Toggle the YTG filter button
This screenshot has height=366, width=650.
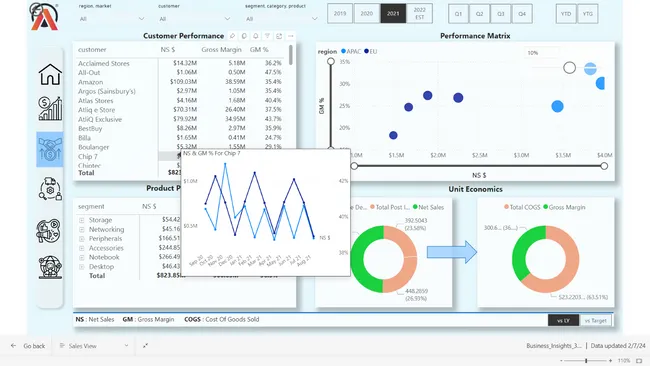pyautogui.click(x=588, y=14)
